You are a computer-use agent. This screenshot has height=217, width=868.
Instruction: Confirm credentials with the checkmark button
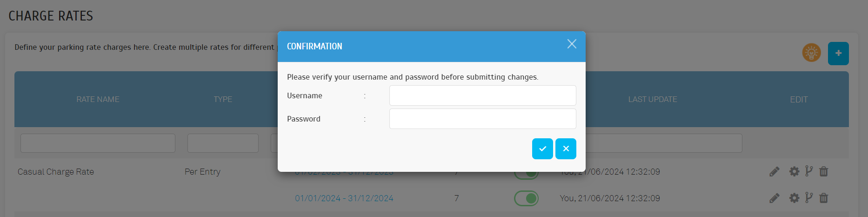[542, 149]
